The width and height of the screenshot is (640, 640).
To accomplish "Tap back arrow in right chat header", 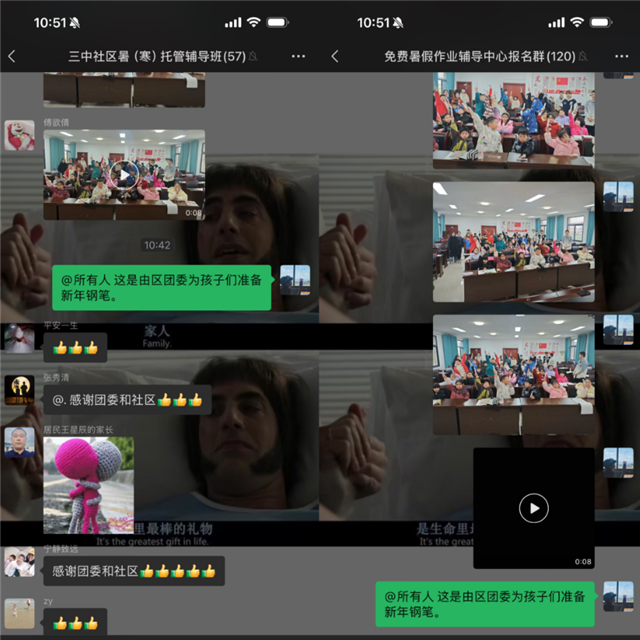I will (335, 56).
